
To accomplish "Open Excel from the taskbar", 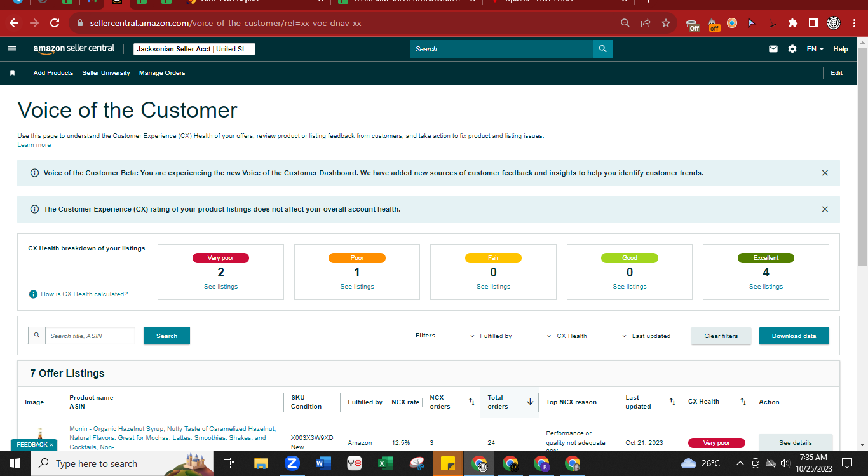I will (x=385, y=463).
